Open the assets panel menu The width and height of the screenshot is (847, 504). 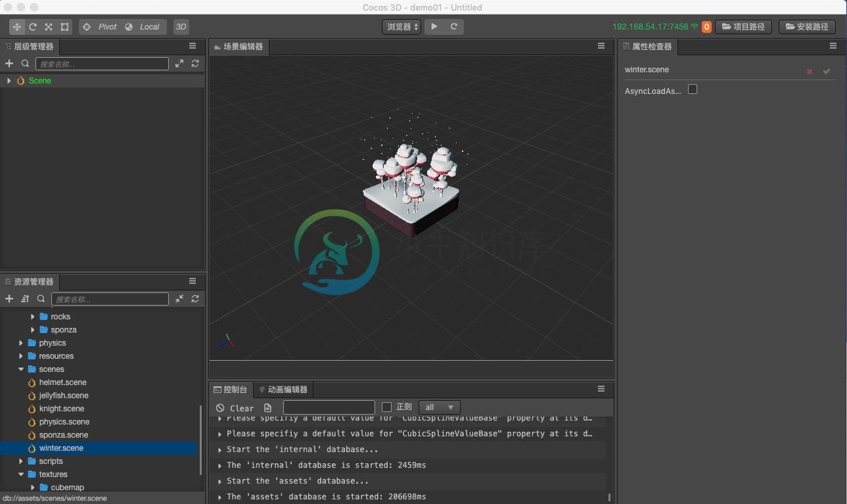tap(193, 281)
